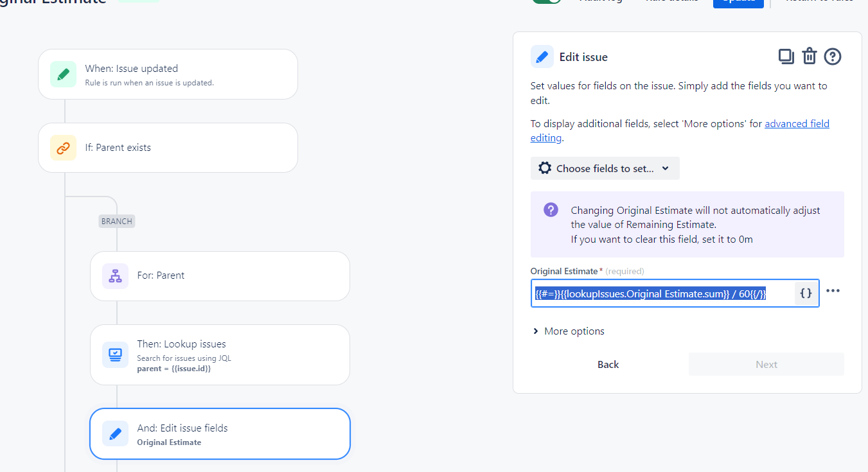The height and width of the screenshot is (472, 868).
Task: Click the BRANCH label in the rule flow
Action: tap(117, 222)
